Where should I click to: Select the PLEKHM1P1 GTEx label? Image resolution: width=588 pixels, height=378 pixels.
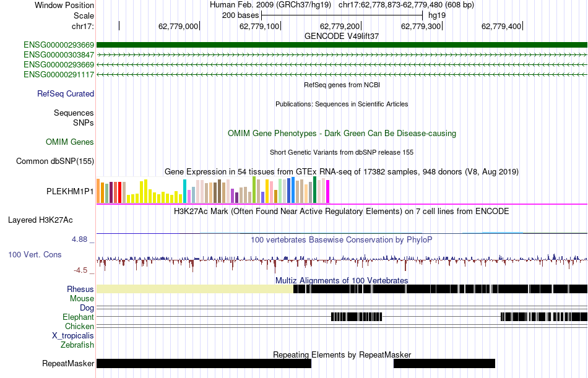coord(70,191)
